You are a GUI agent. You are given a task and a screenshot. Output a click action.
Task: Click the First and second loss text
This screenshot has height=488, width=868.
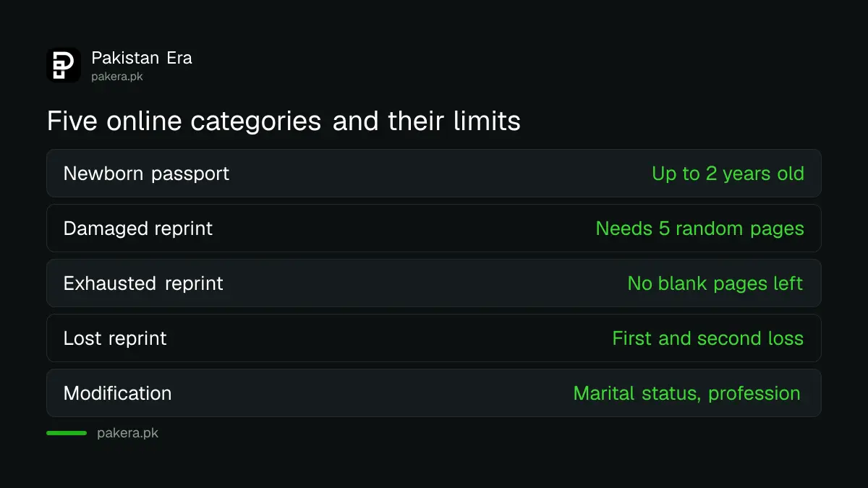pos(708,338)
